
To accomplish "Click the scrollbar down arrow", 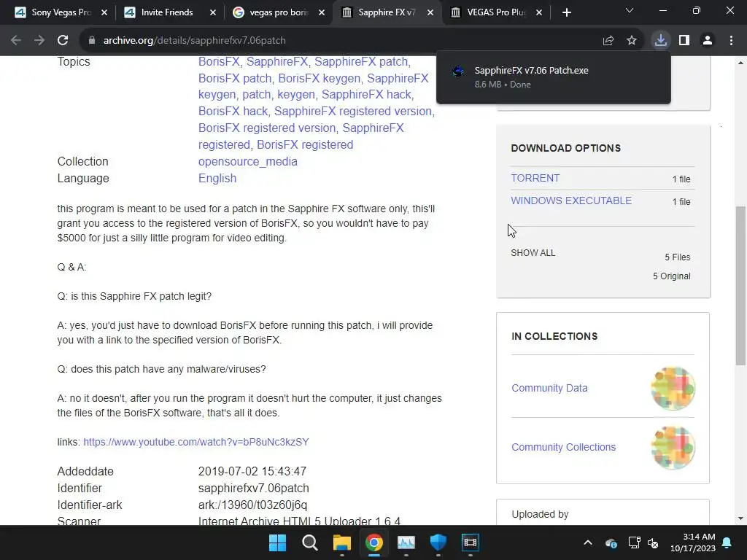I will point(740,518).
